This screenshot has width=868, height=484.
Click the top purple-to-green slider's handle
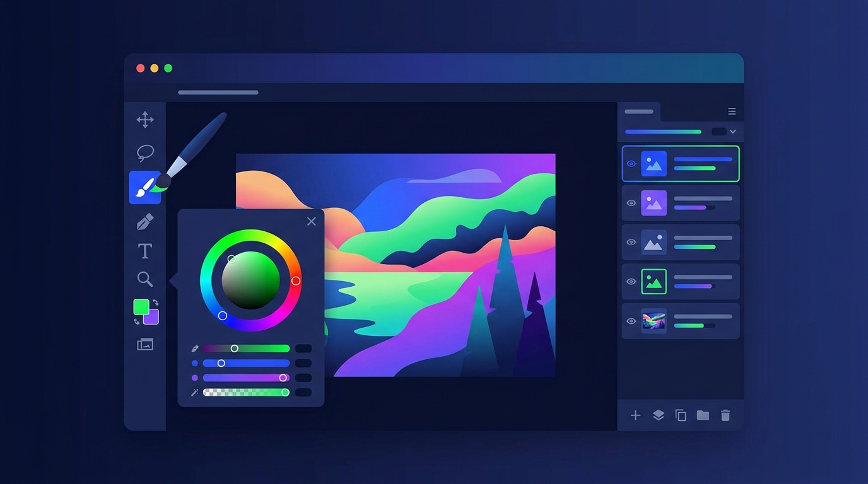(235, 349)
